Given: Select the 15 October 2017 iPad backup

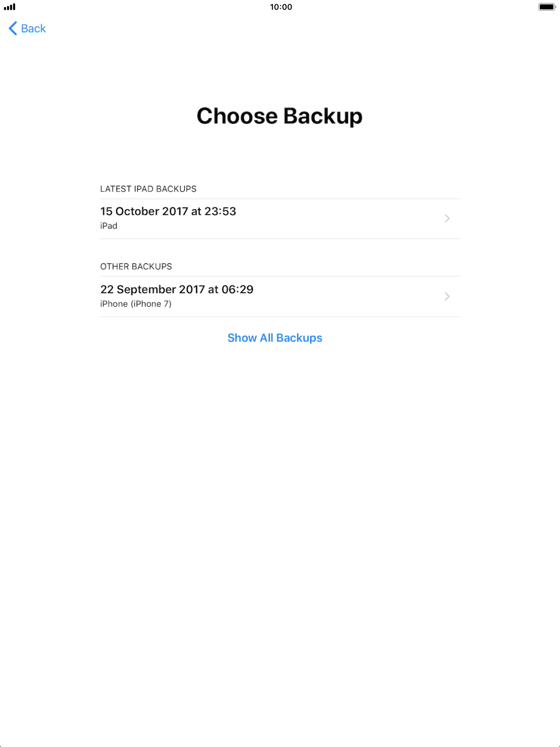Looking at the screenshot, I should 280,219.
